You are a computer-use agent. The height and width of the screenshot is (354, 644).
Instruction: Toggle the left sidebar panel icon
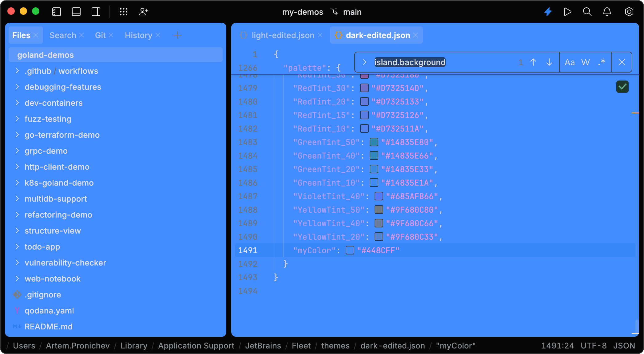coord(57,12)
